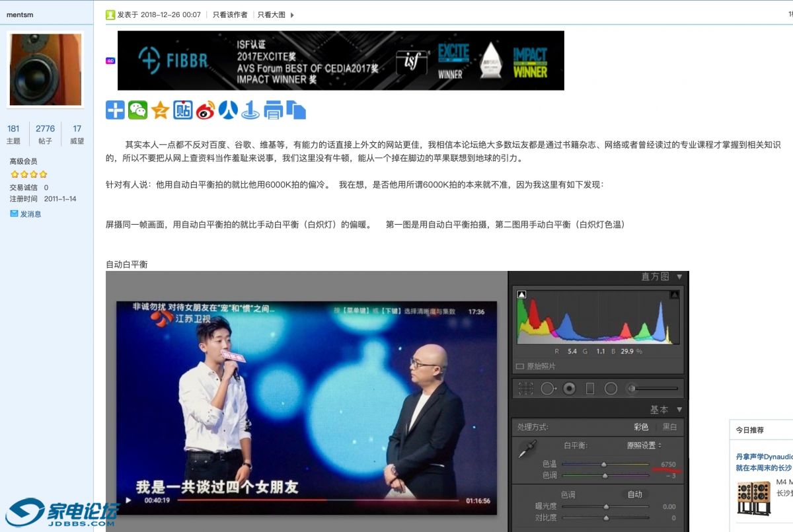Toggle shadow clipping indicator in histogram

521,295
